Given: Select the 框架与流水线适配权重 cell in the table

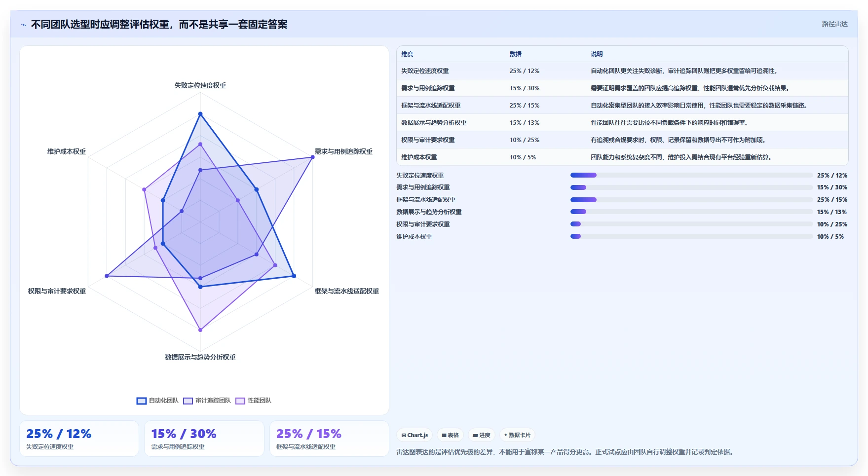Looking at the screenshot, I should coord(431,106).
